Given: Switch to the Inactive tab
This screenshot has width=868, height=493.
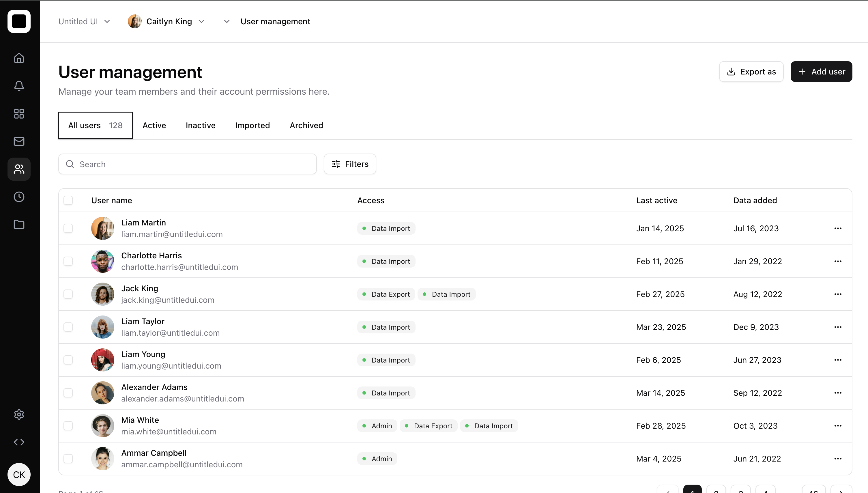Looking at the screenshot, I should coord(200,125).
